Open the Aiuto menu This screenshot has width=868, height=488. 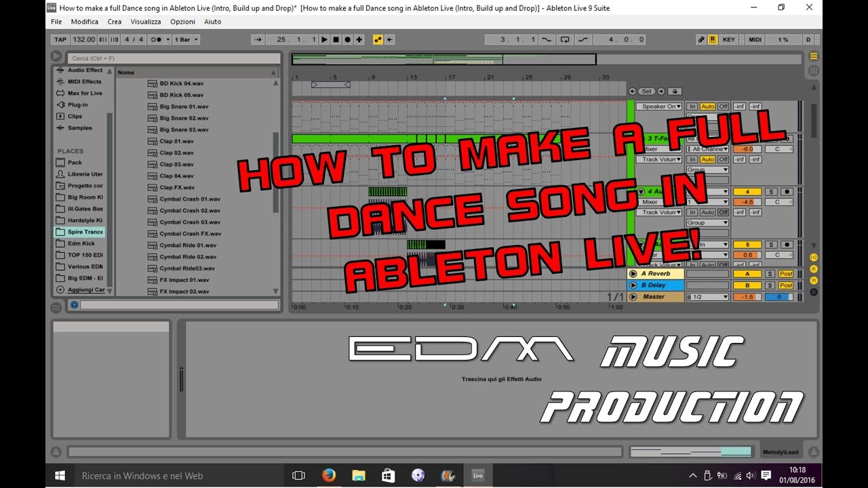pos(213,22)
